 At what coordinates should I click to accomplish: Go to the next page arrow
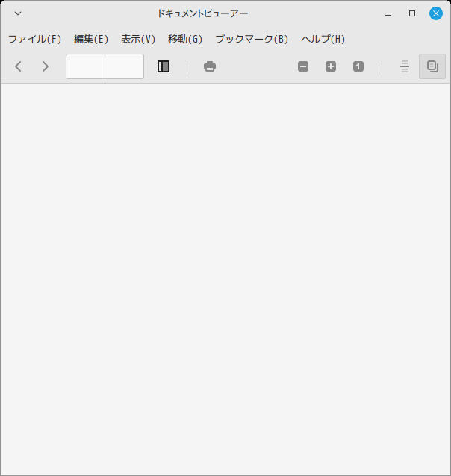pyautogui.click(x=46, y=66)
